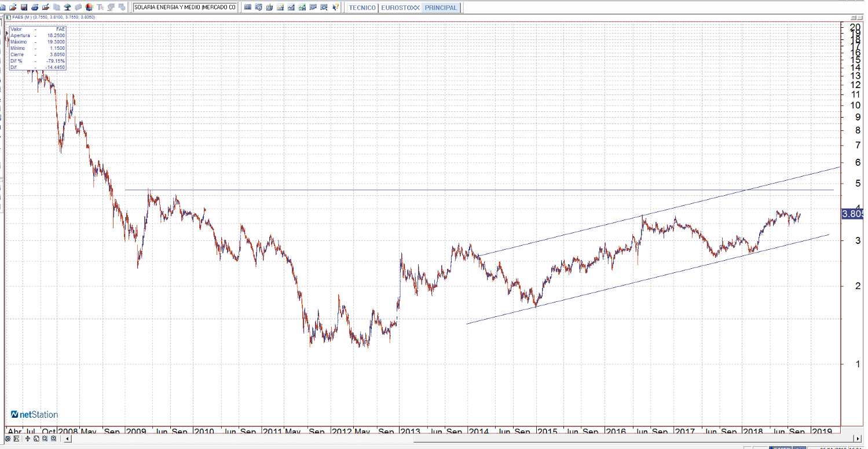The height and width of the screenshot is (449, 868).
Task: Click the bottom-left chart settings round icon
Action: point(8,439)
